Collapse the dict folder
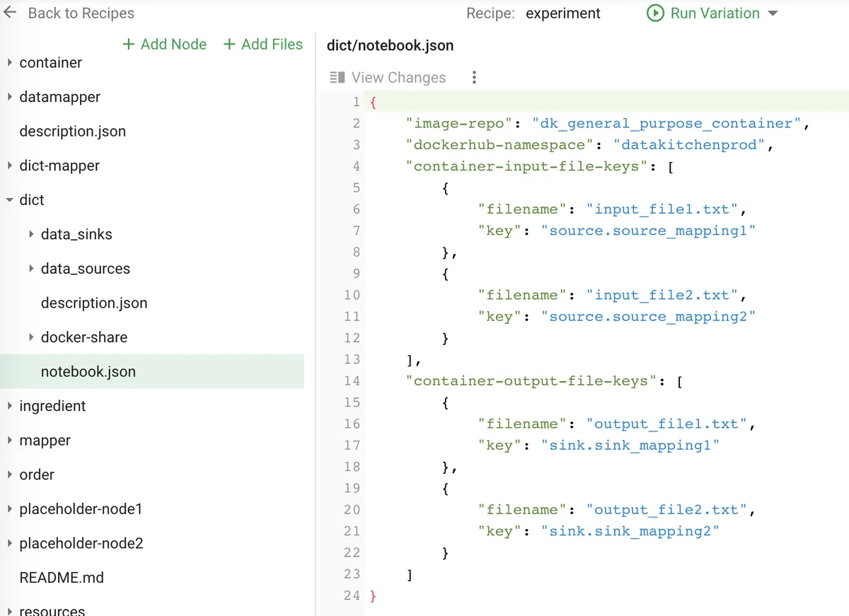849x616 pixels. pyautogui.click(x=10, y=200)
